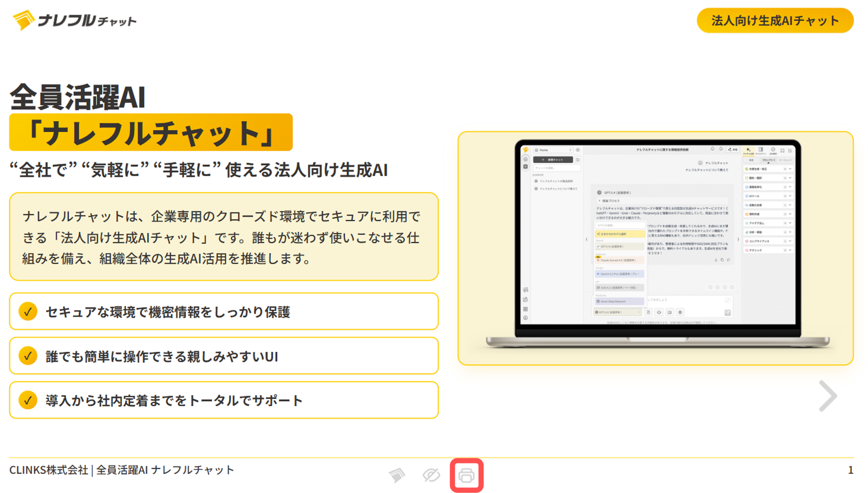This screenshot has height=493, width=868.
Task: Select the text 誰でも簡単に操作できる親しみやすいUI
Action: click(x=162, y=356)
